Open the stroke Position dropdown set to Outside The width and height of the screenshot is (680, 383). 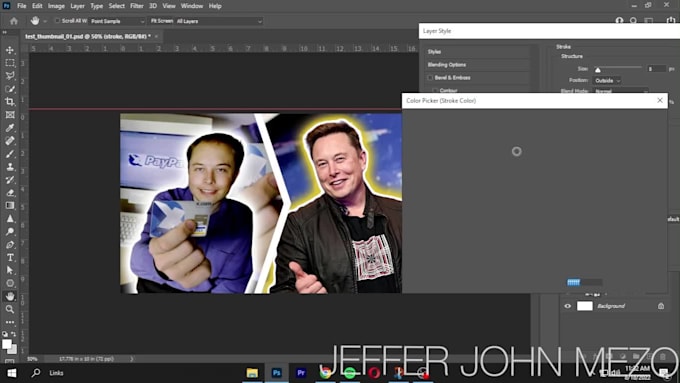point(607,81)
